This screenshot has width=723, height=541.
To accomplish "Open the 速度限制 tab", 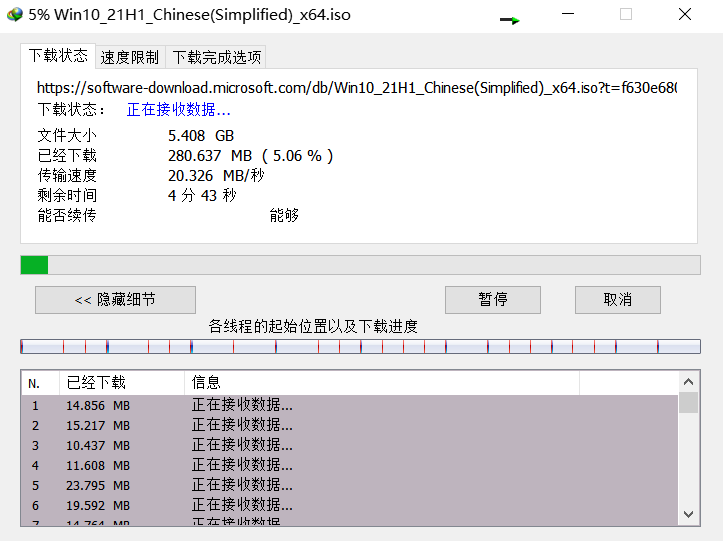I will point(130,57).
